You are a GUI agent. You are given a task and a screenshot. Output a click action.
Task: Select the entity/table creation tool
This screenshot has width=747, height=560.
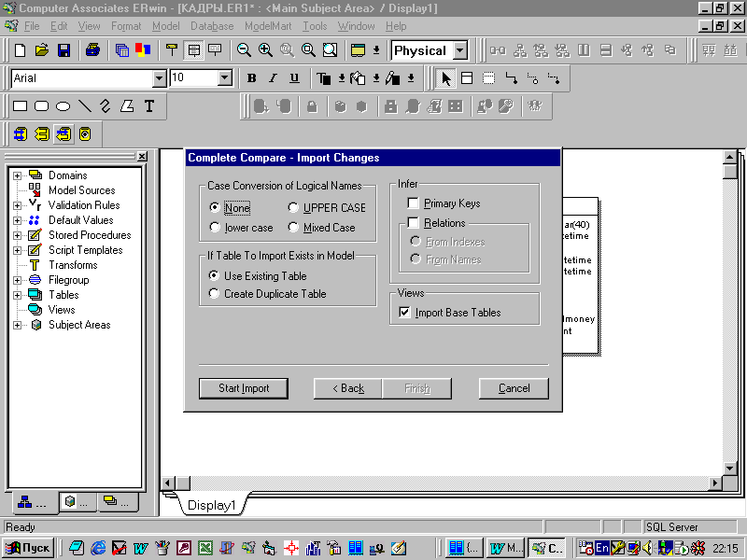tap(467, 78)
